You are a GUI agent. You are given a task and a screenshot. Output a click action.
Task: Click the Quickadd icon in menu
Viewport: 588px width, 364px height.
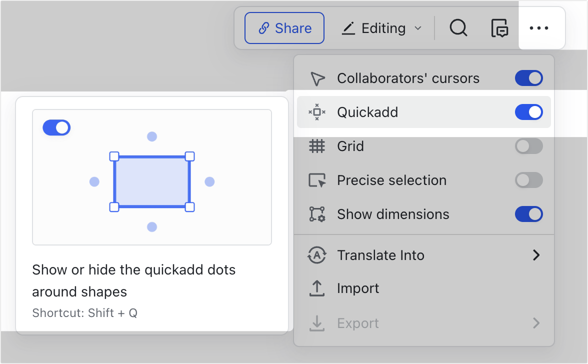(317, 112)
